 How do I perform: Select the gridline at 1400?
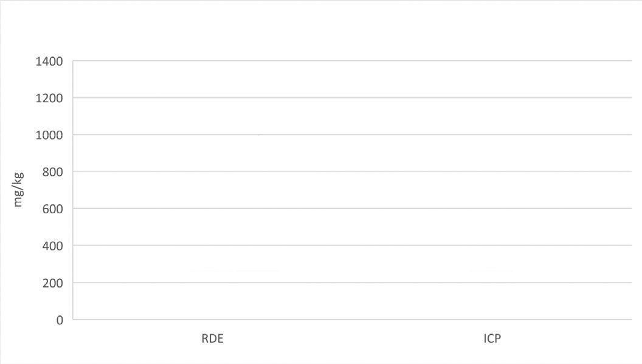point(353,61)
